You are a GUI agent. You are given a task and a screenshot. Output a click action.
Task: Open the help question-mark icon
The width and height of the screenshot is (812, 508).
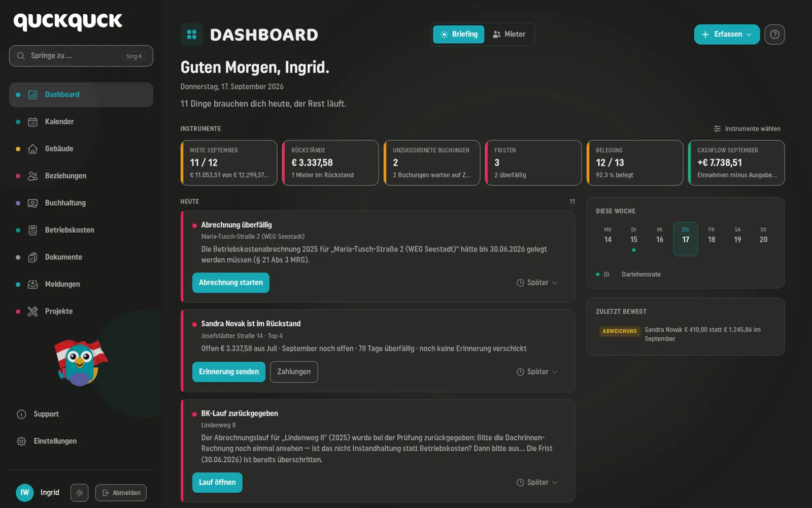774,35
